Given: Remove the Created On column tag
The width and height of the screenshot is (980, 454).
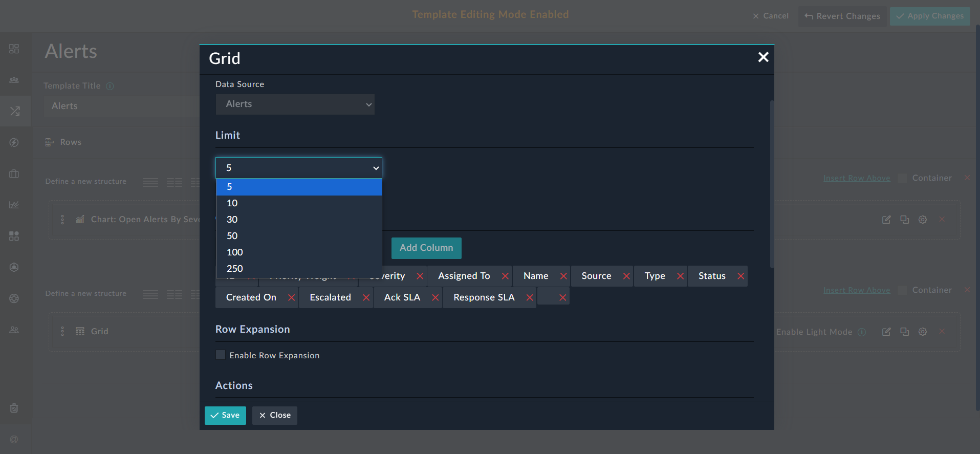Looking at the screenshot, I should (x=291, y=297).
